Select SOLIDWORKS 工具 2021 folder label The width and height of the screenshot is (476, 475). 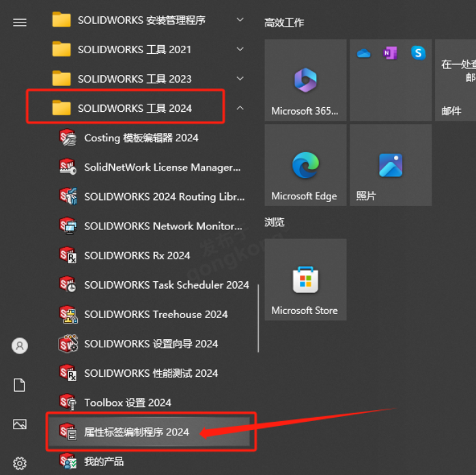point(135,49)
